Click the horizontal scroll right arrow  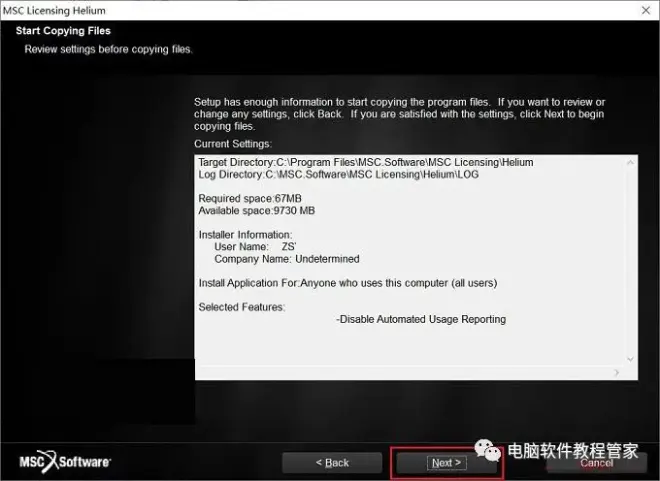click(x=617, y=373)
